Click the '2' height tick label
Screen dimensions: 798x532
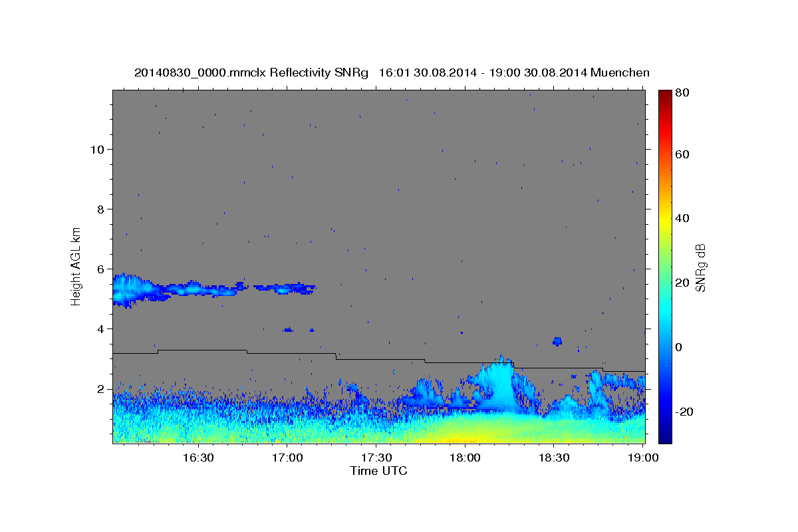pos(100,388)
